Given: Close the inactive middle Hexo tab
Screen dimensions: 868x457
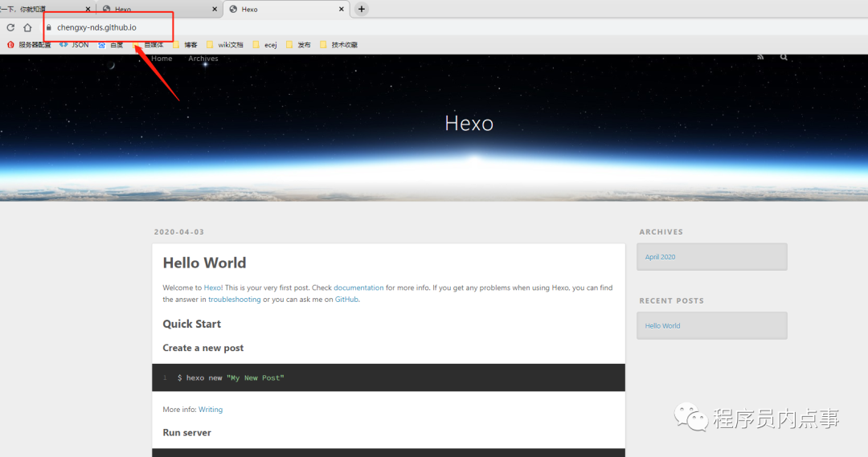Looking at the screenshot, I should pos(215,9).
